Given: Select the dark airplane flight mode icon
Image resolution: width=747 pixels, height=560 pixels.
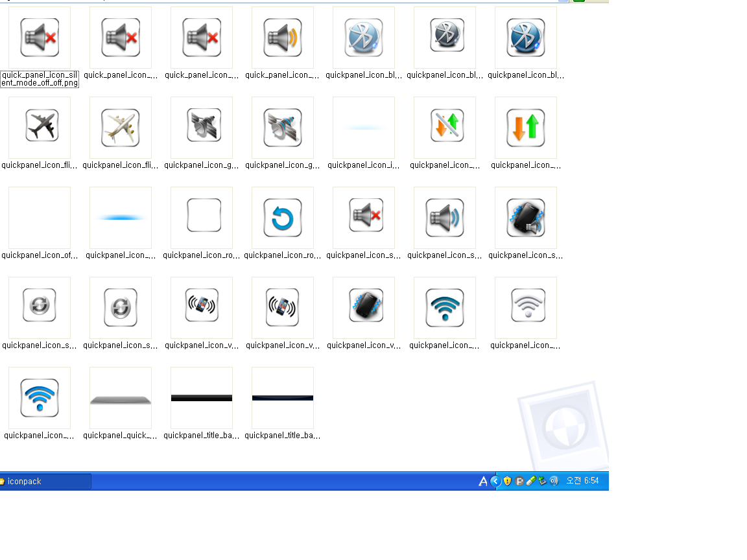Looking at the screenshot, I should pos(40,128).
